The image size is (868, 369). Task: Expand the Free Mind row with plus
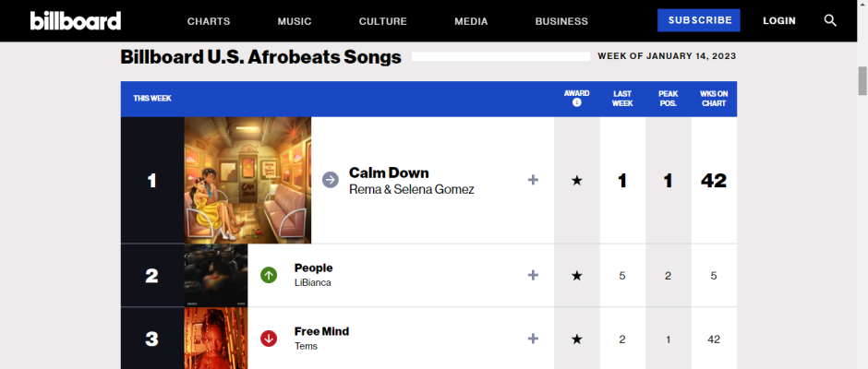pos(533,339)
